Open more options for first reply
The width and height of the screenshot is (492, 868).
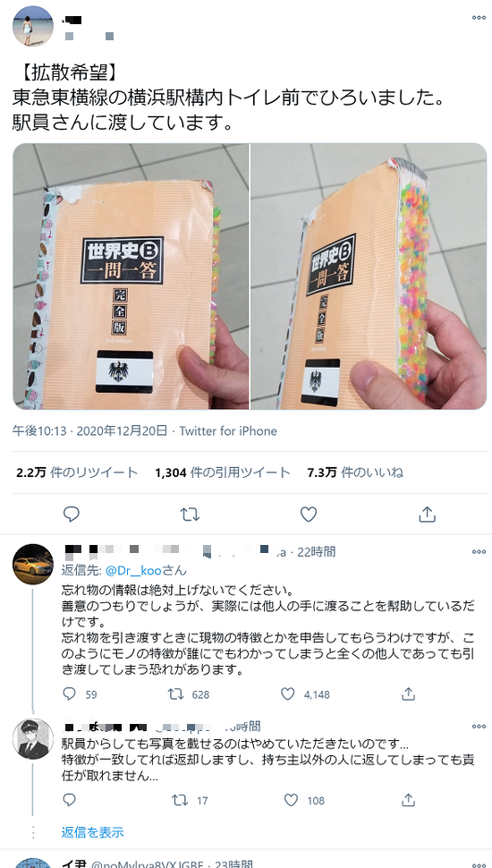(479, 552)
